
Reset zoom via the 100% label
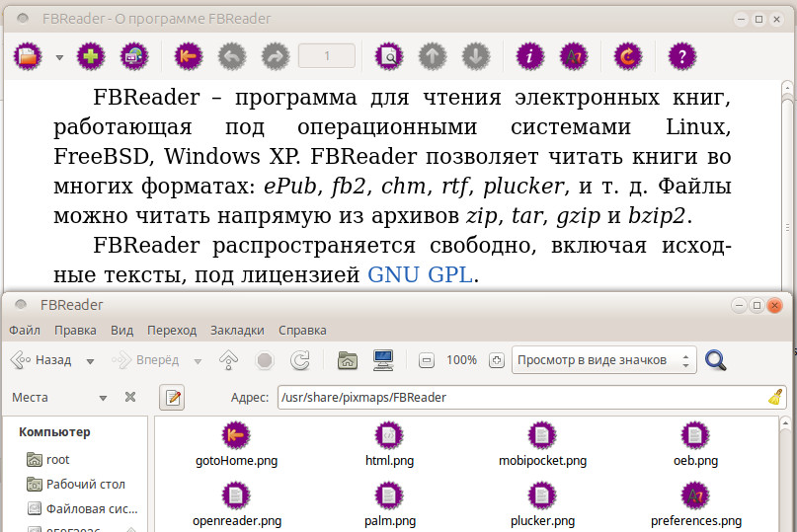[x=461, y=360]
